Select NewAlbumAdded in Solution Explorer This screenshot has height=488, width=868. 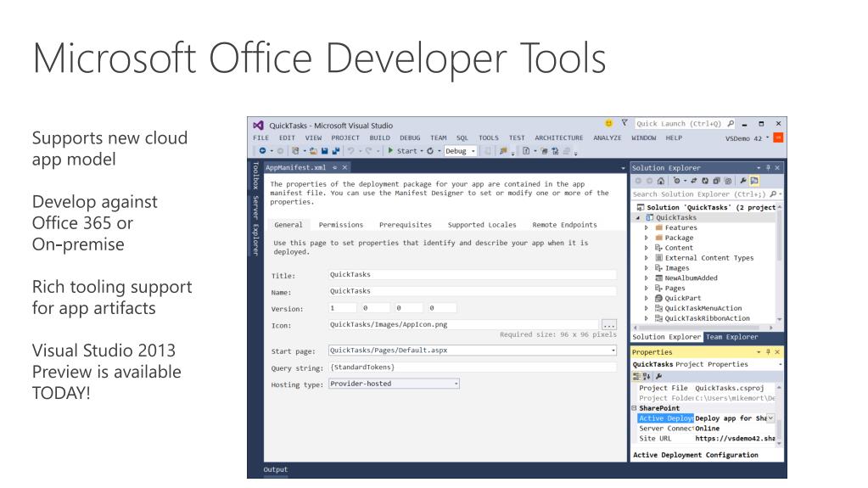pyautogui.click(x=691, y=278)
